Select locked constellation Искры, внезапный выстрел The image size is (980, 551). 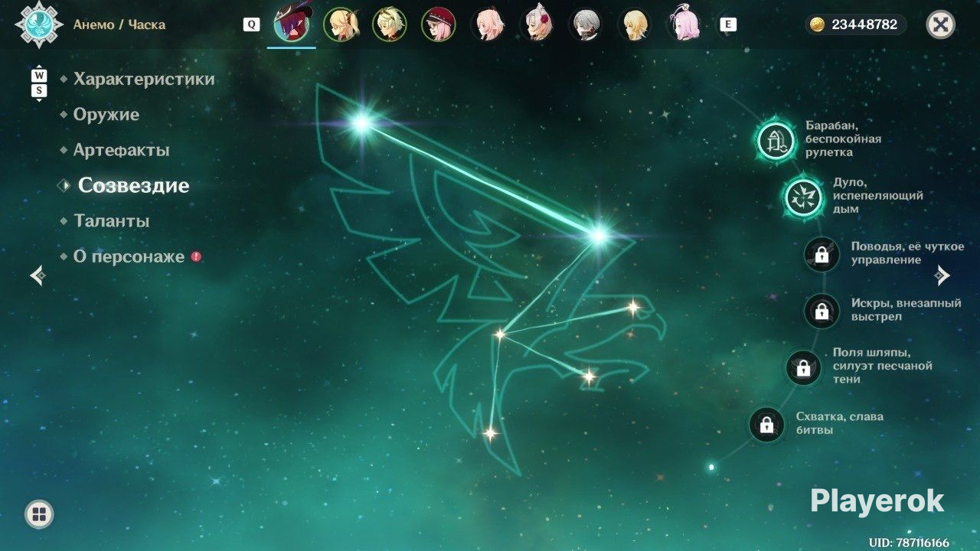[822, 311]
